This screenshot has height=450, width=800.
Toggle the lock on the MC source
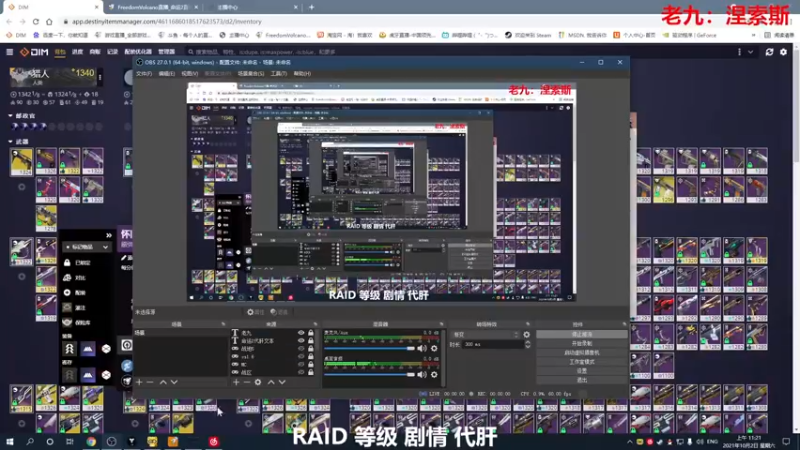pos(311,364)
